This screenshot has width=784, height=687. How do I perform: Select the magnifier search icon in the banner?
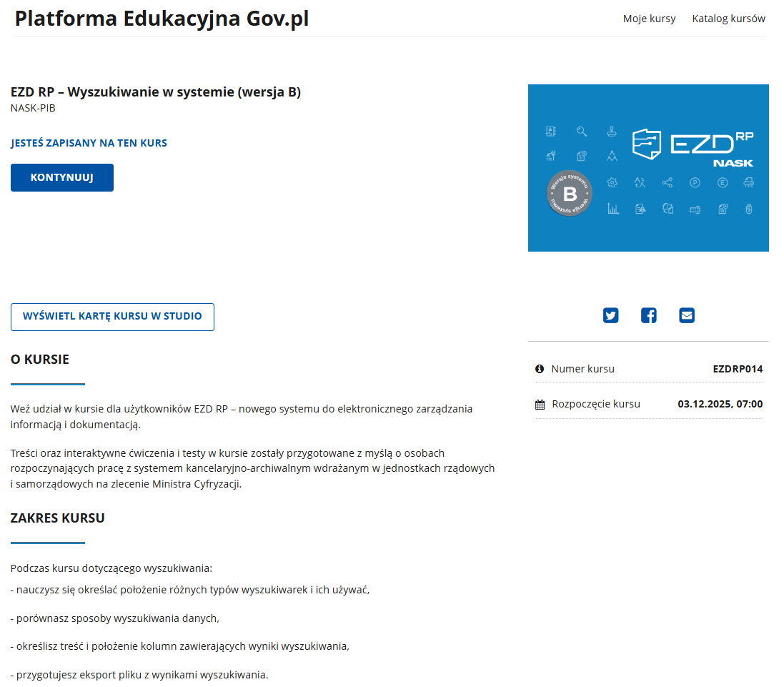tap(581, 132)
